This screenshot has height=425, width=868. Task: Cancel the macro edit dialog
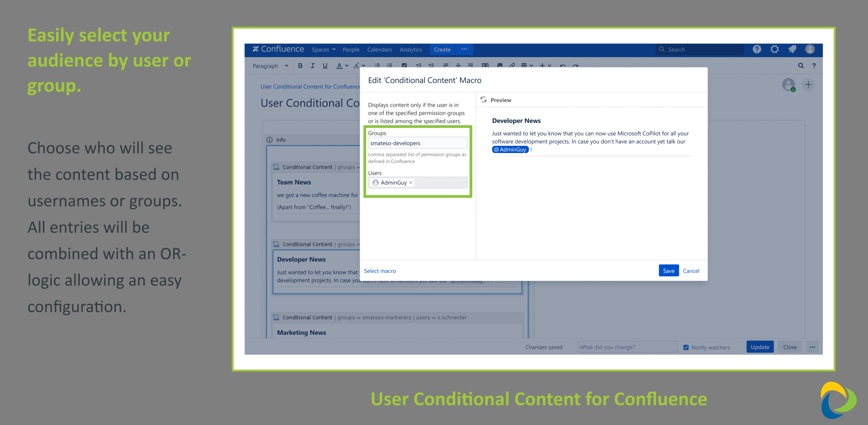[x=691, y=271]
